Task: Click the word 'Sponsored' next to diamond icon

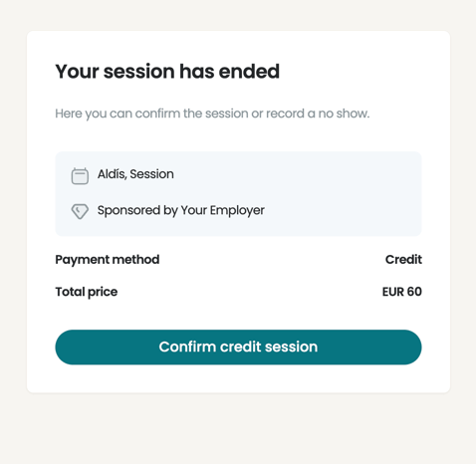Action: pyautogui.click(x=128, y=210)
